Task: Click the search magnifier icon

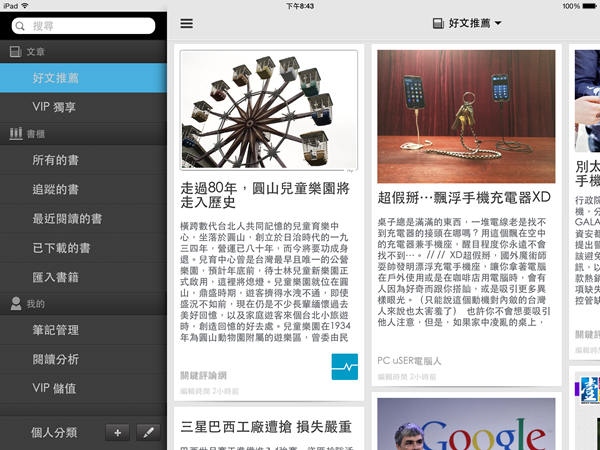Action: [20, 26]
